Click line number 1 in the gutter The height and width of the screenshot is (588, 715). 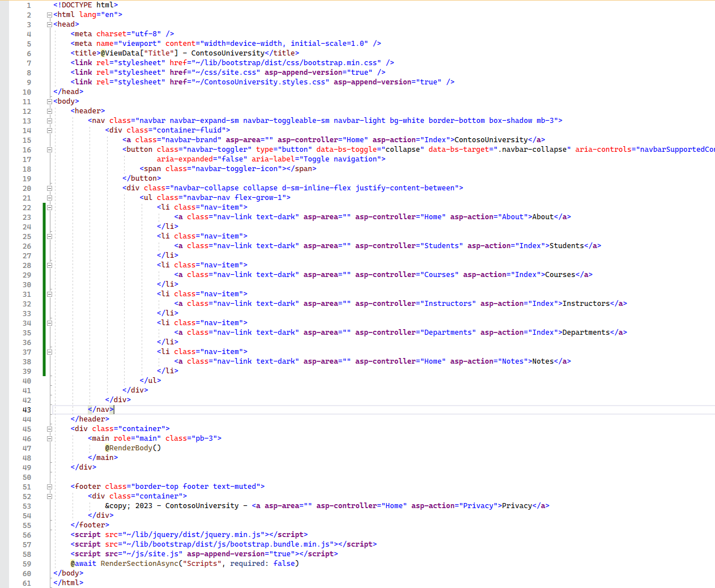(29, 5)
